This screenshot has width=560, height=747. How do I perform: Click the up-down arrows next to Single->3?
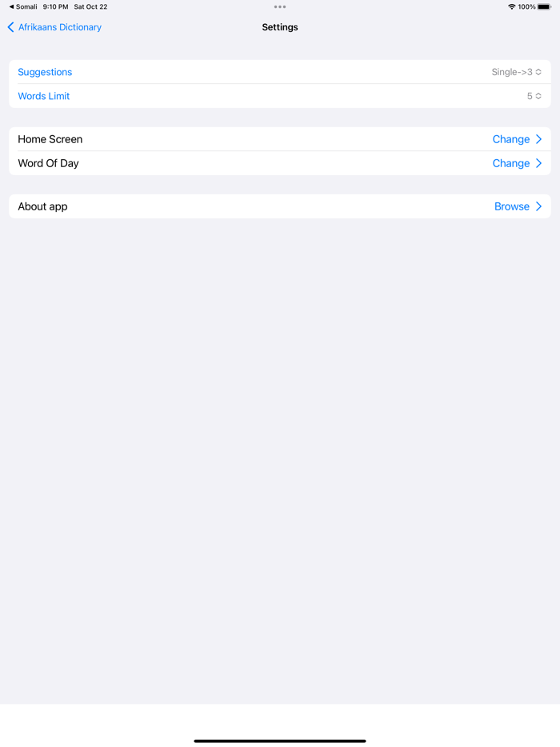pyautogui.click(x=538, y=72)
